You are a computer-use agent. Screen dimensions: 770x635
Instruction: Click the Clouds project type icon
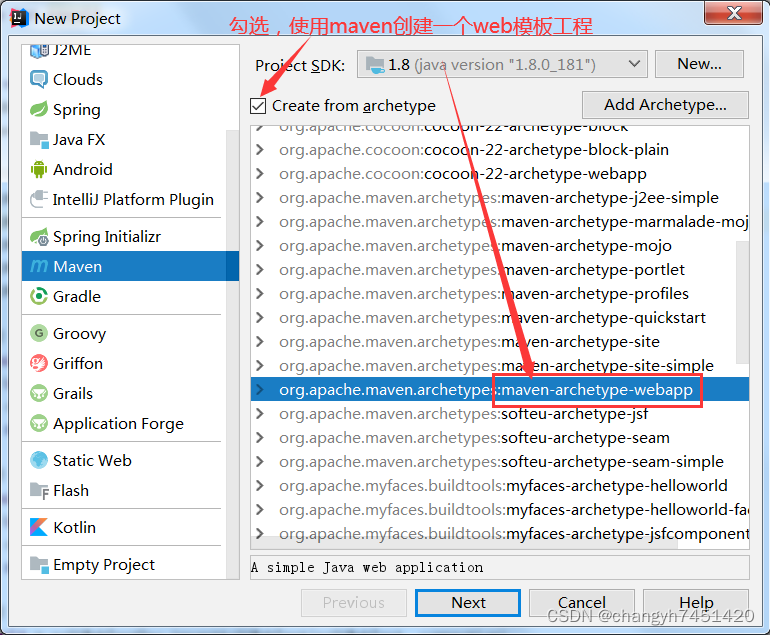pos(39,79)
